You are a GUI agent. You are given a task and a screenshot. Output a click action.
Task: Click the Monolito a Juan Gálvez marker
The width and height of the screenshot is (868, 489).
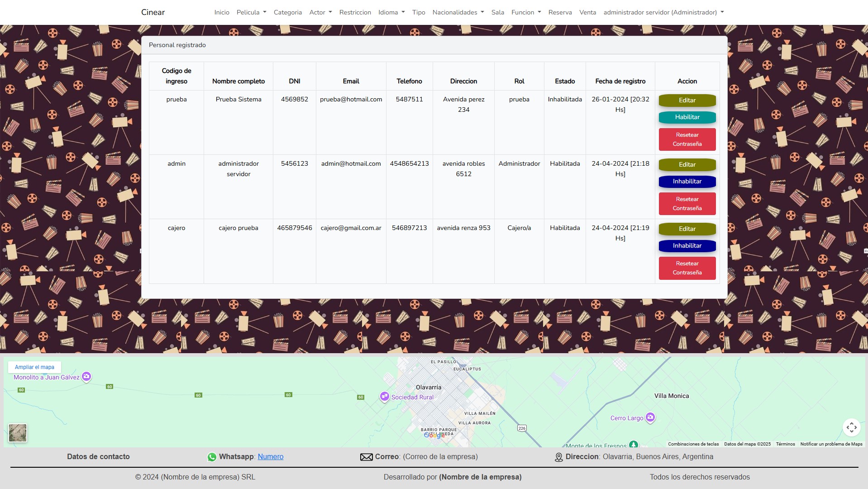(86, 377)
